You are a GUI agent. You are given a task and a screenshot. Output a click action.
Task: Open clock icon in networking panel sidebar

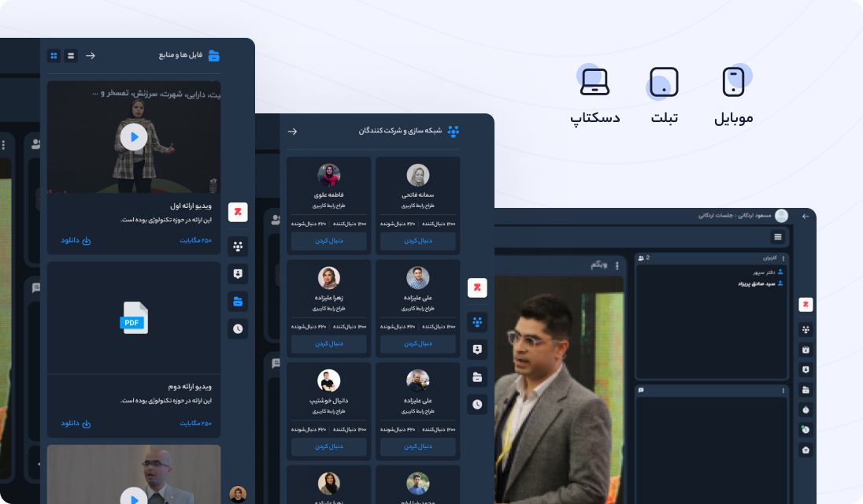point(477,405)
